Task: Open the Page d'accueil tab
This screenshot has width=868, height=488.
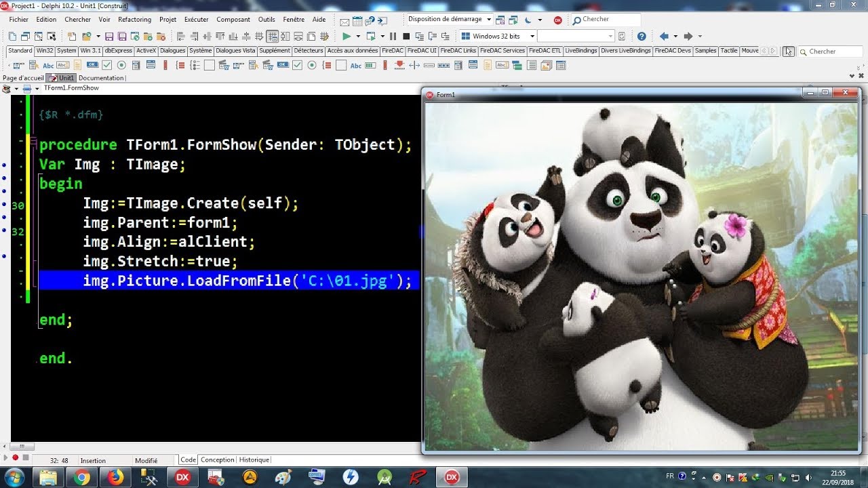Action: [x=23, y=78]
